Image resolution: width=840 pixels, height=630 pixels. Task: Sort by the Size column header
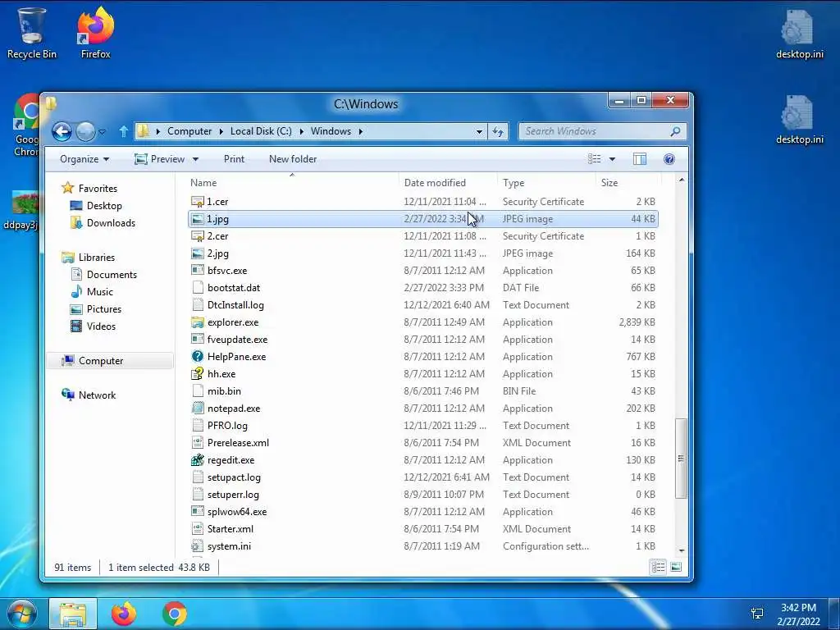[x=628, y=183]
